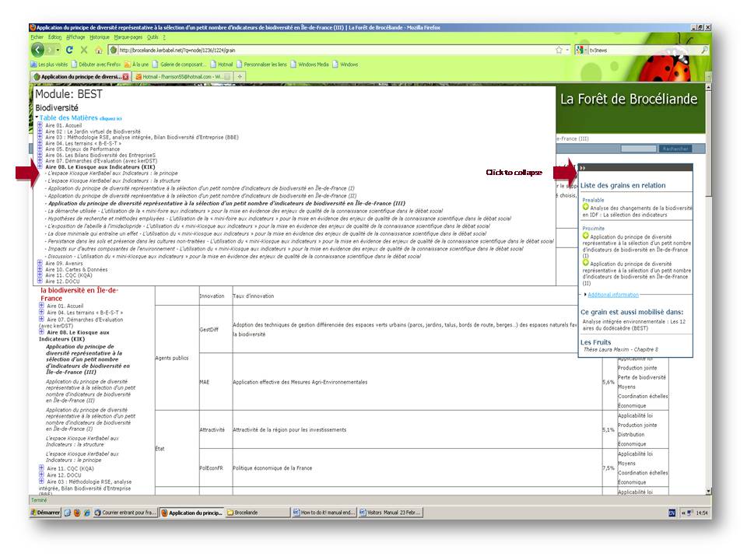This screenshot has width=747, height=560.
Task: Open La dose minimale qui entraîne un effet
Action: click(267, 234)
